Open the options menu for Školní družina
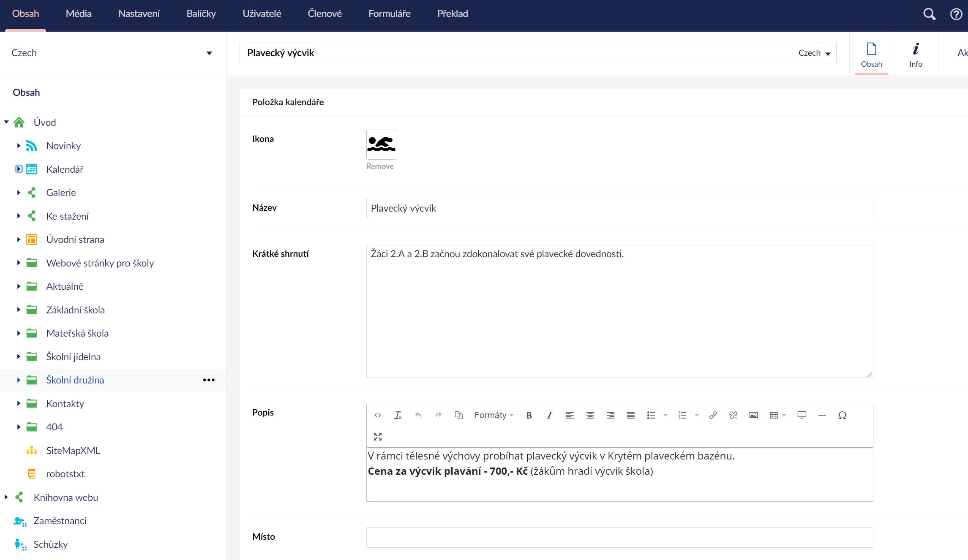968x560 pixels. [209, 380]
